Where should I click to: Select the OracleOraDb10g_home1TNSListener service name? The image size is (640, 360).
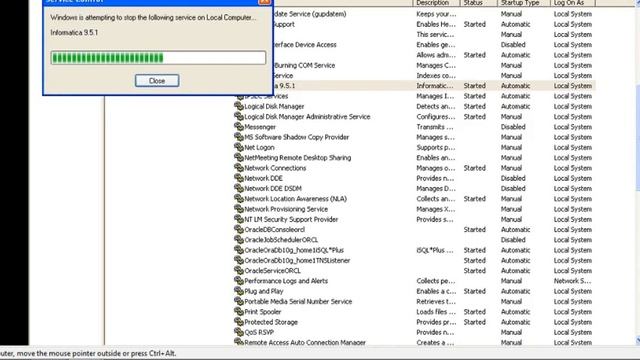(297, 260)
